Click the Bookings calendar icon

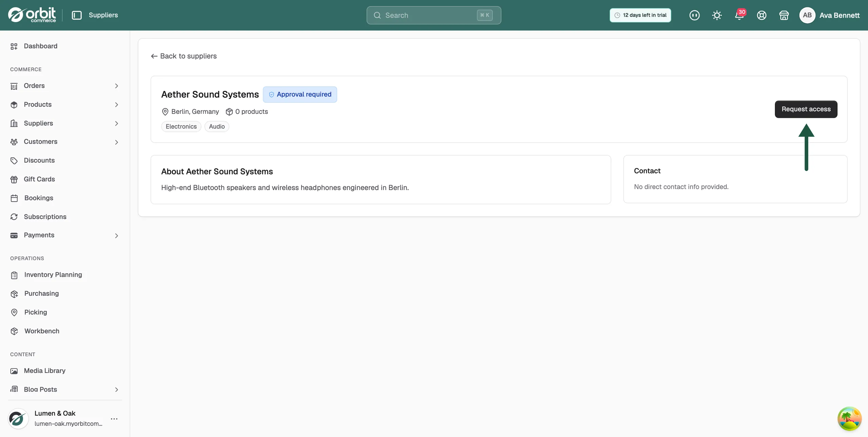pyautogui.click(x=14, y=198)
